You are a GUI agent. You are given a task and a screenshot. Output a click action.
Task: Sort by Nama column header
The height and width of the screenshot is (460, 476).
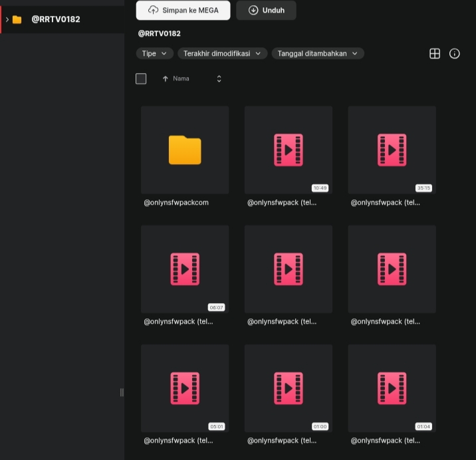click(181, 78)
